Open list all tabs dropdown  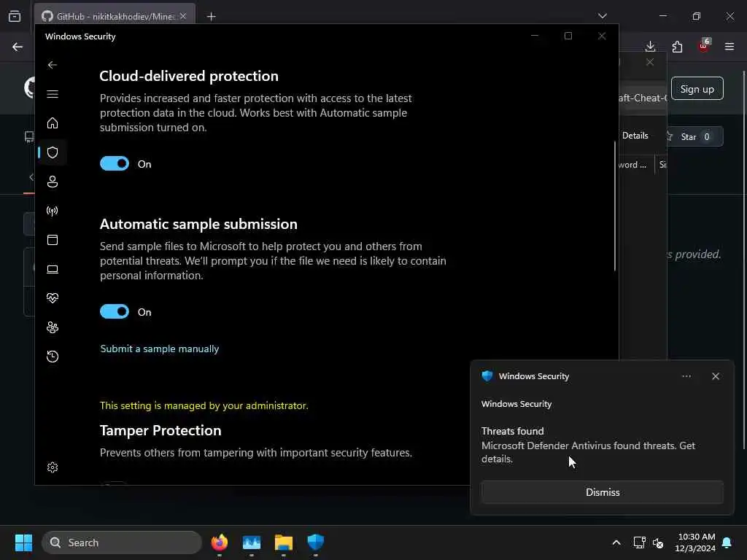(602, 16)
